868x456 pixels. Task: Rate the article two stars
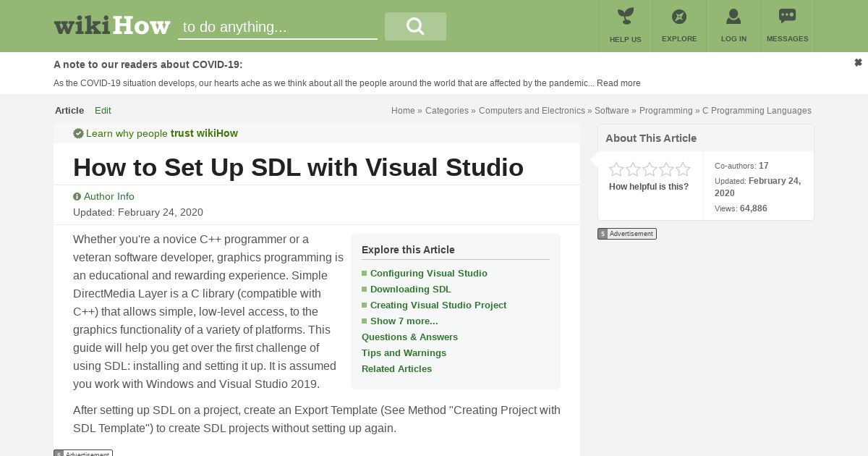point(633,169)
